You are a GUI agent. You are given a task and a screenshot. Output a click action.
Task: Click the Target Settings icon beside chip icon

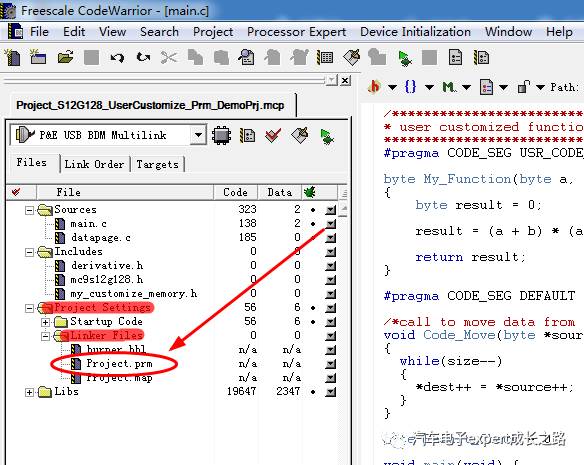click(x=247, y=135)
